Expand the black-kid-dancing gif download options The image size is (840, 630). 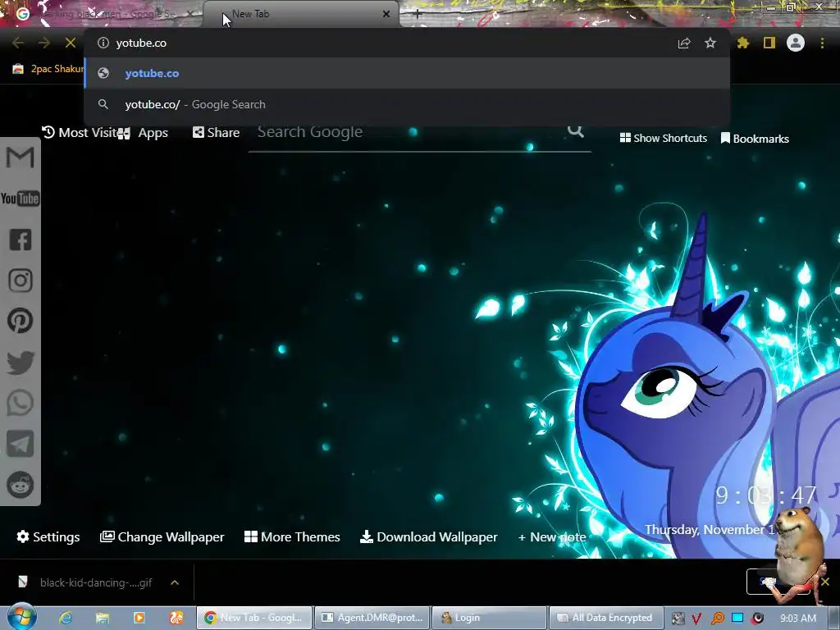coord(175,582)
